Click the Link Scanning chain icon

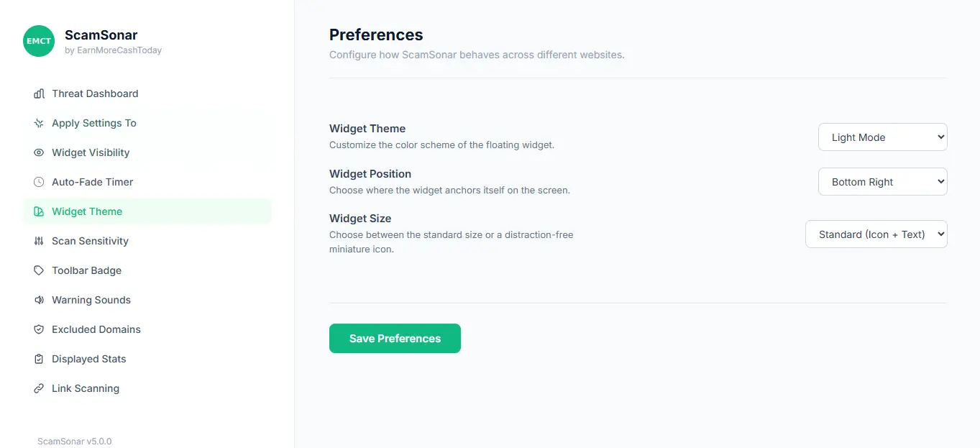click(39, 388)
